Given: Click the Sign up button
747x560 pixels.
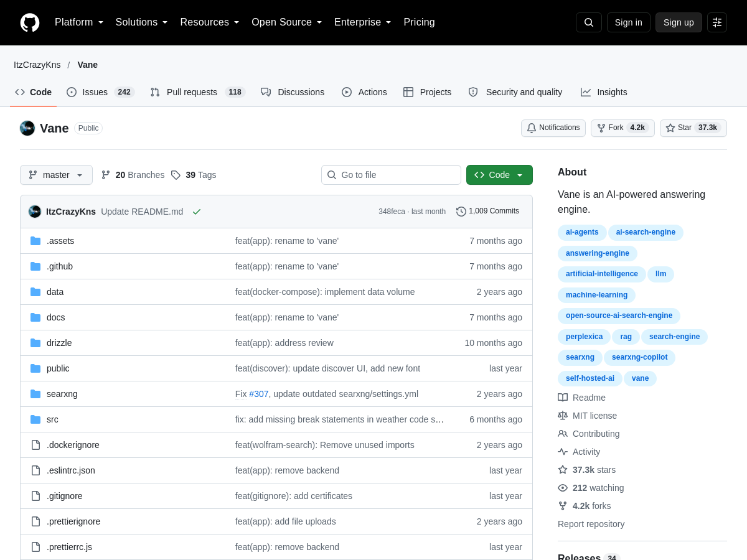Looking at the screenshot, I should pyautogui.click(x=679, y=22).
